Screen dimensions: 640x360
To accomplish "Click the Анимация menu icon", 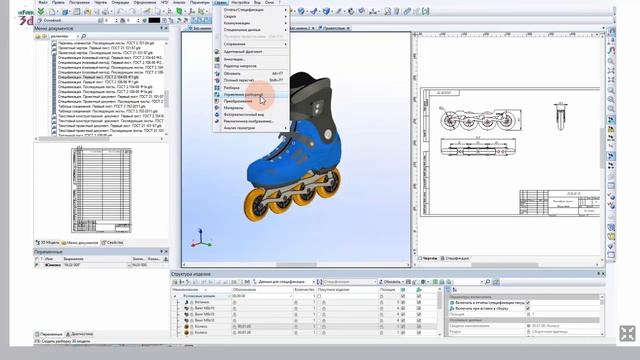I will 217,59.
